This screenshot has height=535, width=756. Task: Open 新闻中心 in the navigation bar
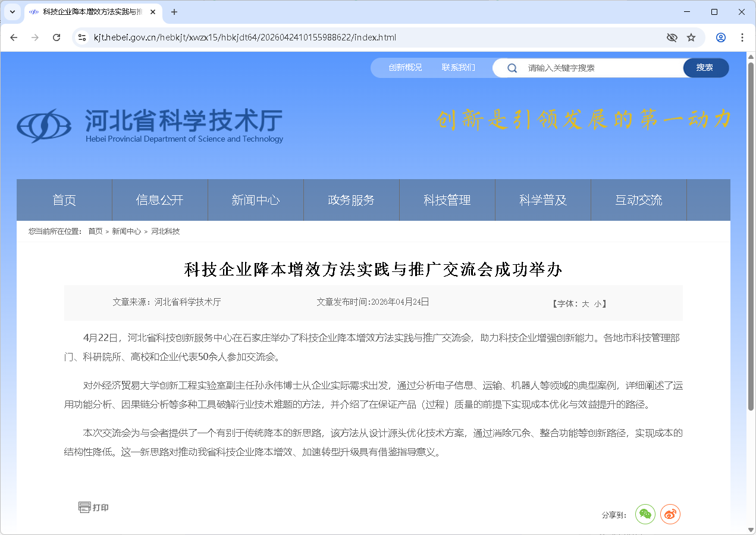click(255, 200)
